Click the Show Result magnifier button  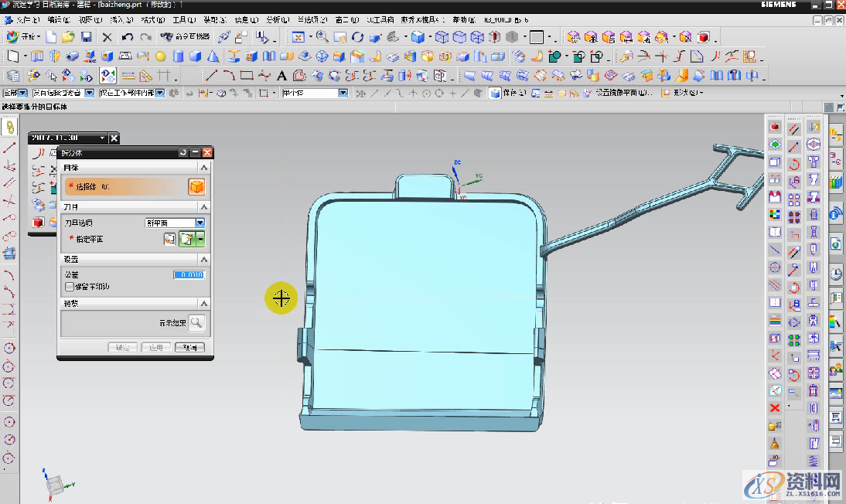click(x=197, y=323)
